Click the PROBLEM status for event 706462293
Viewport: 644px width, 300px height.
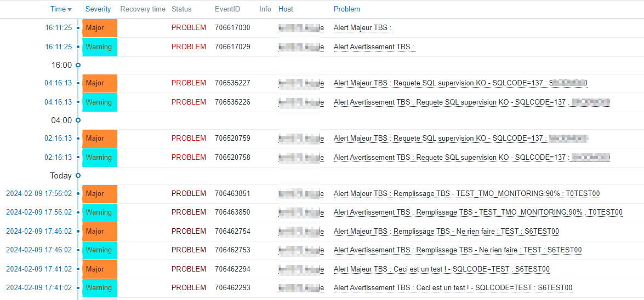coord(189,288)
